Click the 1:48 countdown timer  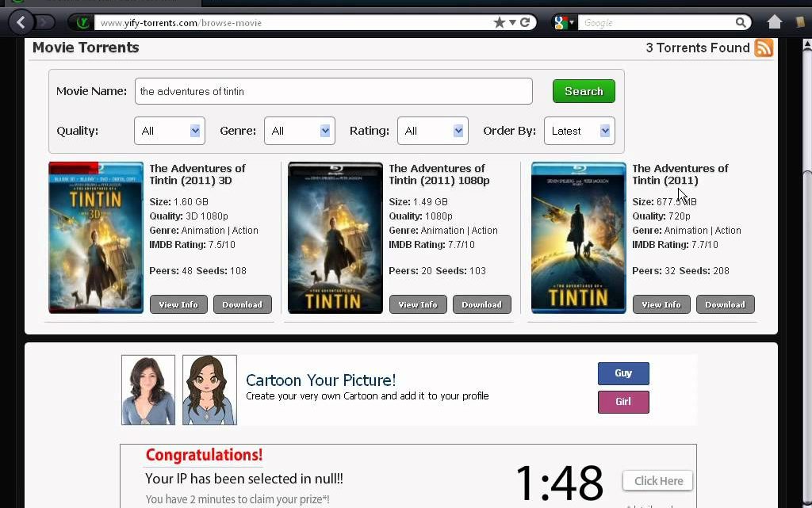click(x=559, y=483)
